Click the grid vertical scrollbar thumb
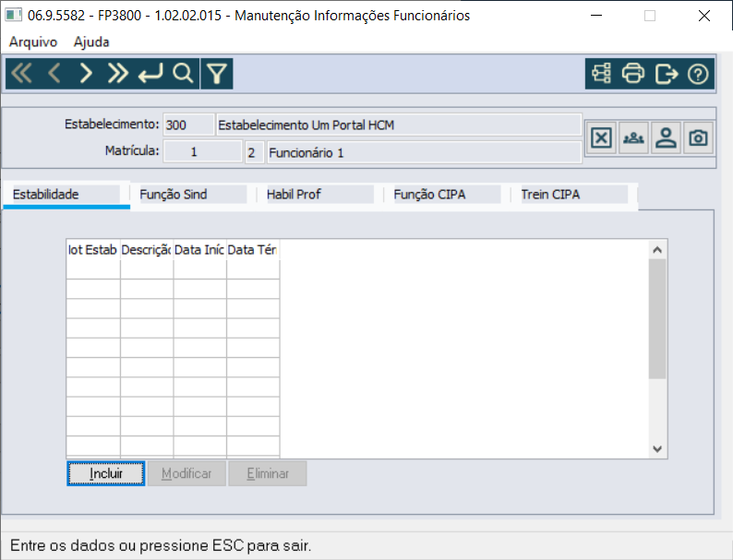The width and height of the screenshot is (733, 560). (657, 319)
